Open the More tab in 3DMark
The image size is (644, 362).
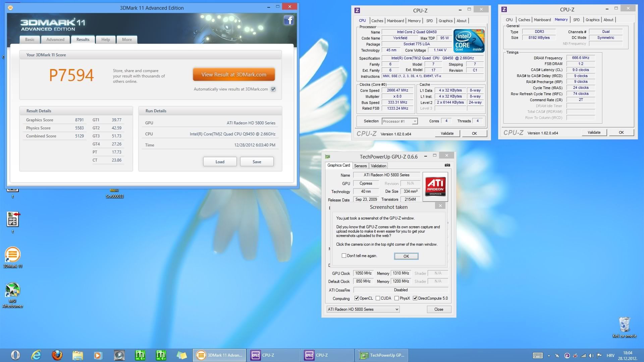click(x=127, y=40)
